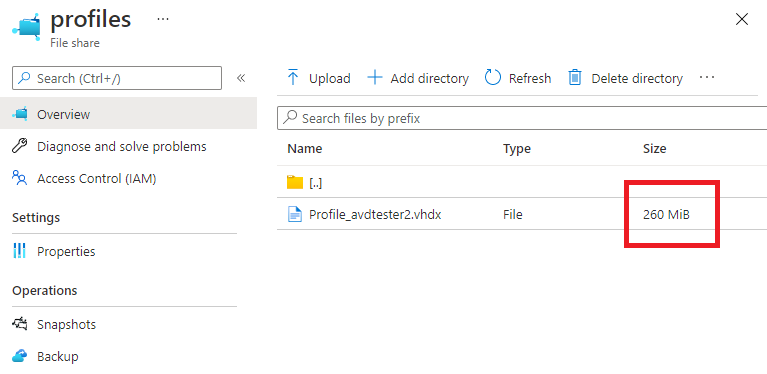Image resolution: width=767 pixels, height=374 pixels.
Task: Click the Backup cloud icon
Action: [20, 356]
